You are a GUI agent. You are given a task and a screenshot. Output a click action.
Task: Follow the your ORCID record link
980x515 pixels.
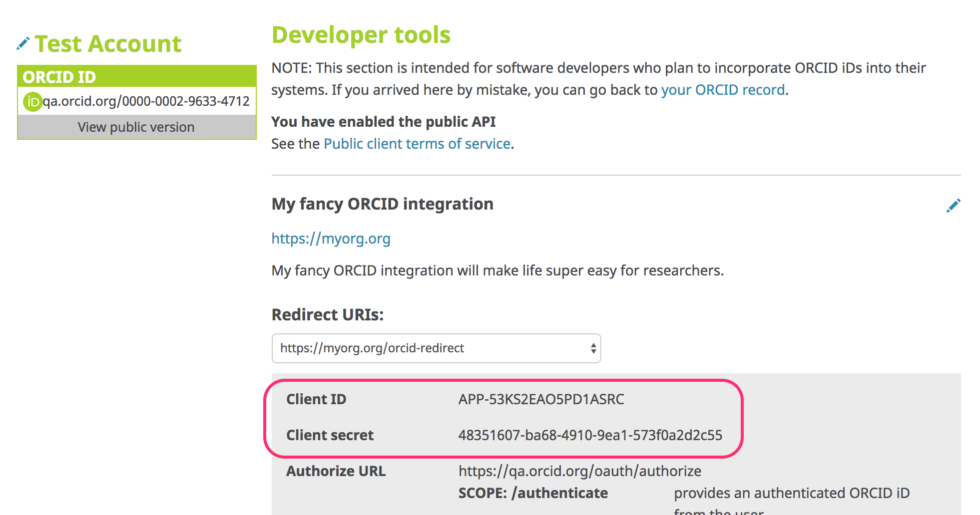723,90
